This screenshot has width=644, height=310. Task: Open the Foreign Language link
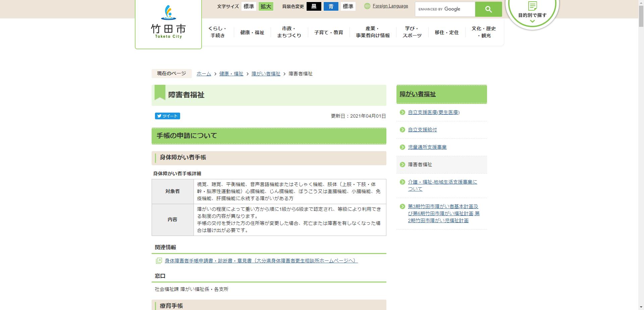click(390, 6)
